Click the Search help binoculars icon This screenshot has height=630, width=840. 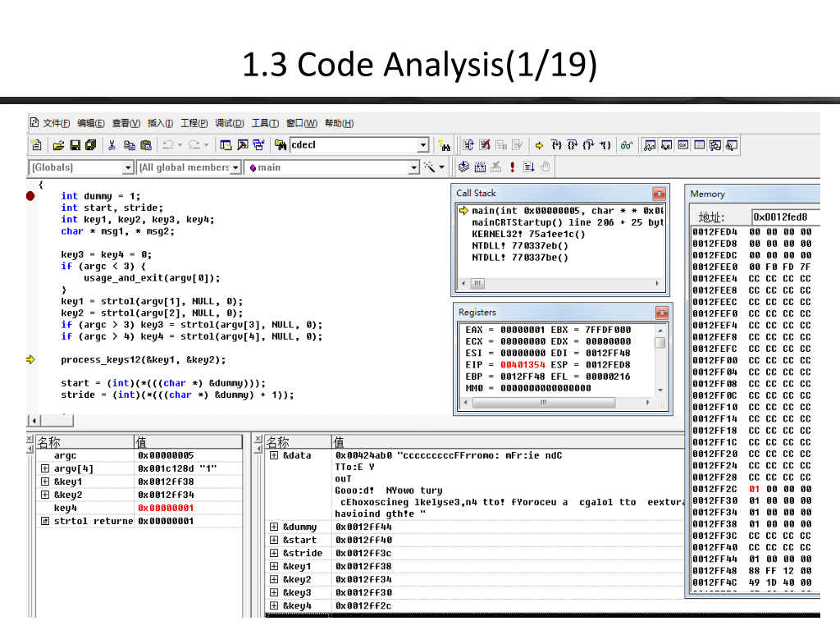[444, 145]
